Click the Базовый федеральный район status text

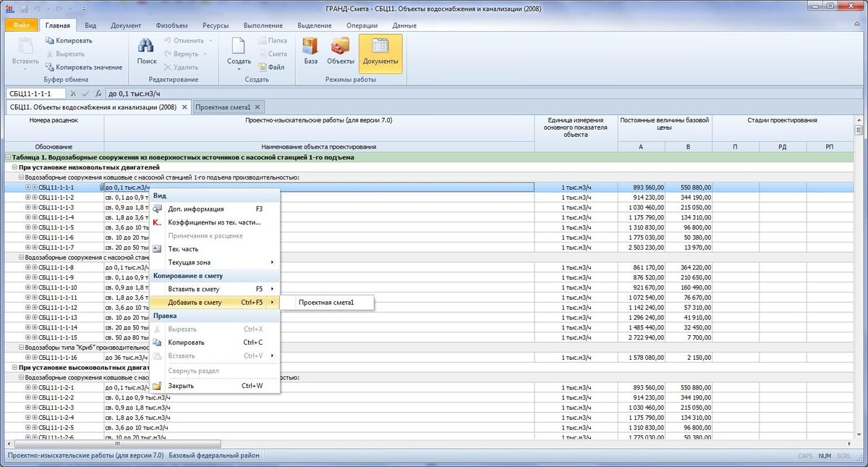[x=213, y=455]
